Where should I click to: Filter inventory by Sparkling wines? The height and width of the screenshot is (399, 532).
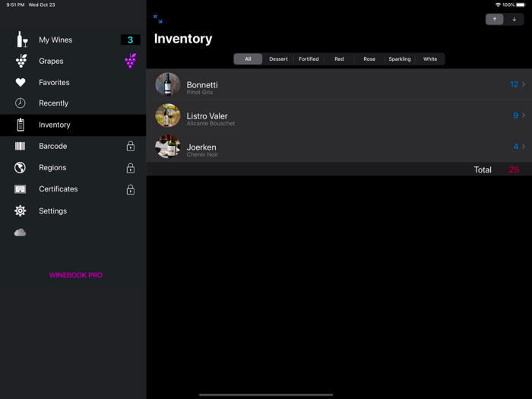click(399, 59)
